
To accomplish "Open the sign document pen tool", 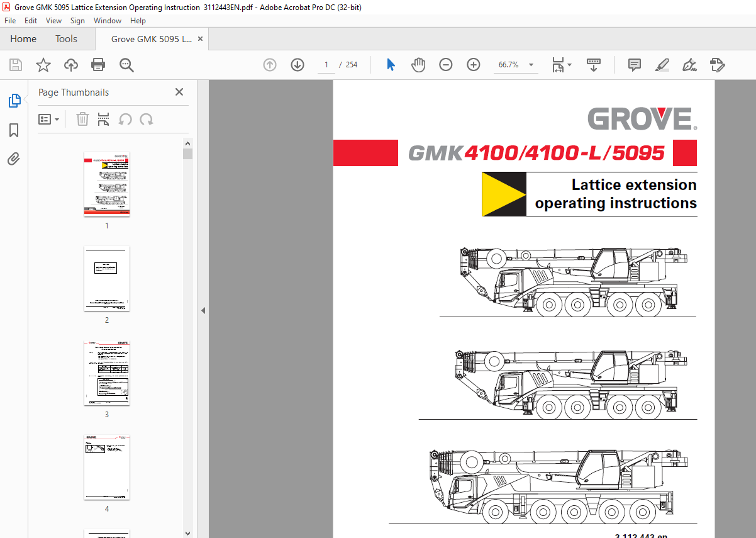I will (x=690, y=65).
